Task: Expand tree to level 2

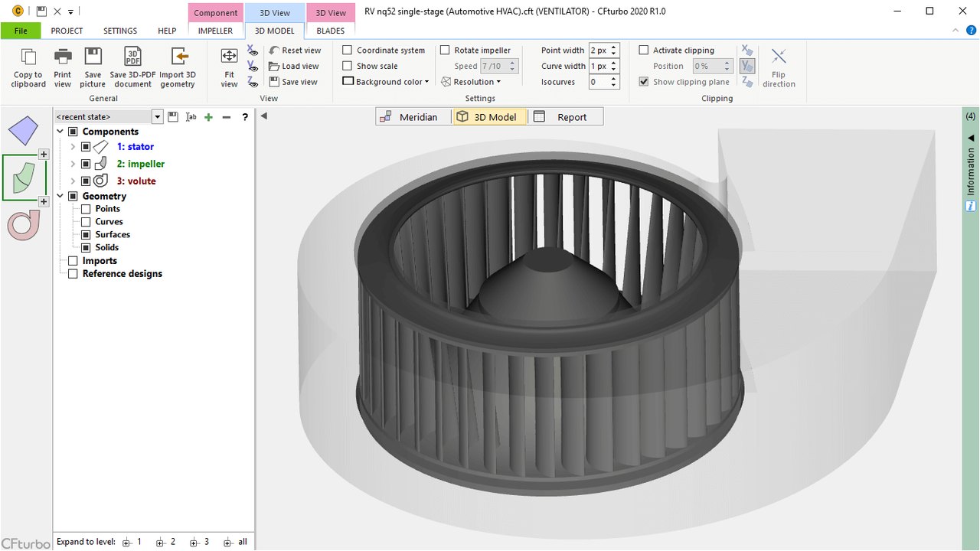Action: pyautogui.click(x=166, y=542)
